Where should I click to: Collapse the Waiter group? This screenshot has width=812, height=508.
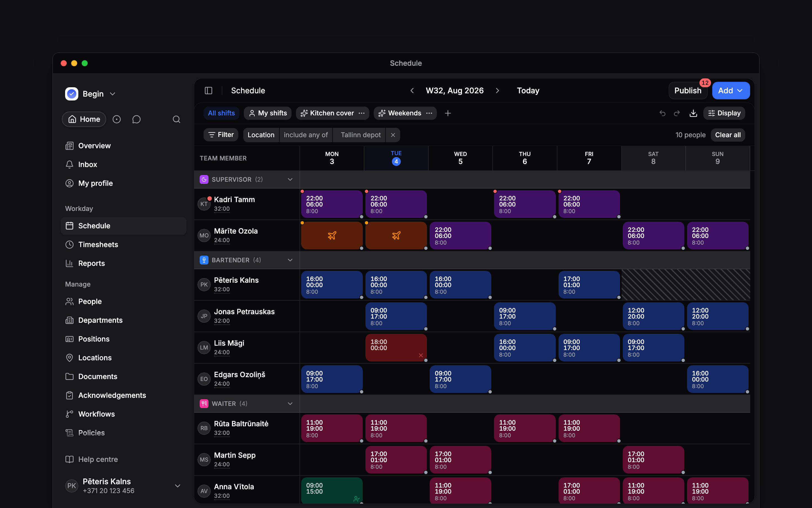290,404
